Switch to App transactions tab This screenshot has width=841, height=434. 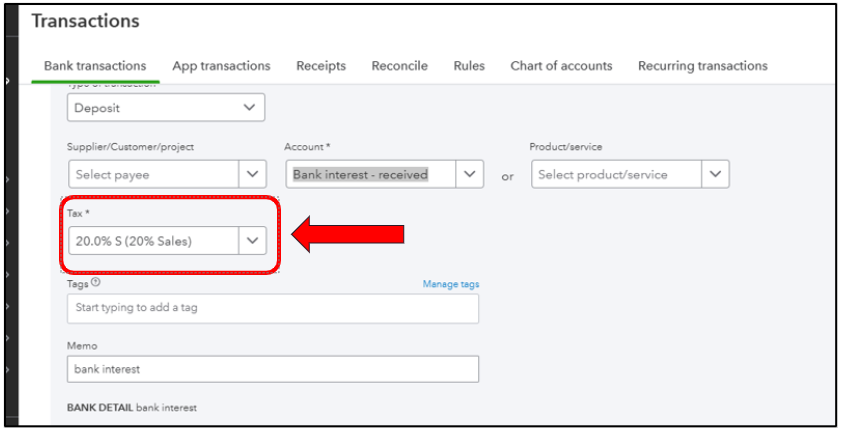(x=221, y=66)
